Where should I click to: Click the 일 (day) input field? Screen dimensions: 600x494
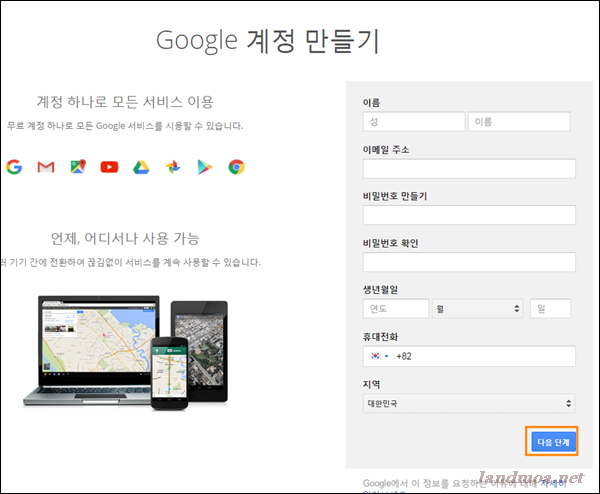551,308
